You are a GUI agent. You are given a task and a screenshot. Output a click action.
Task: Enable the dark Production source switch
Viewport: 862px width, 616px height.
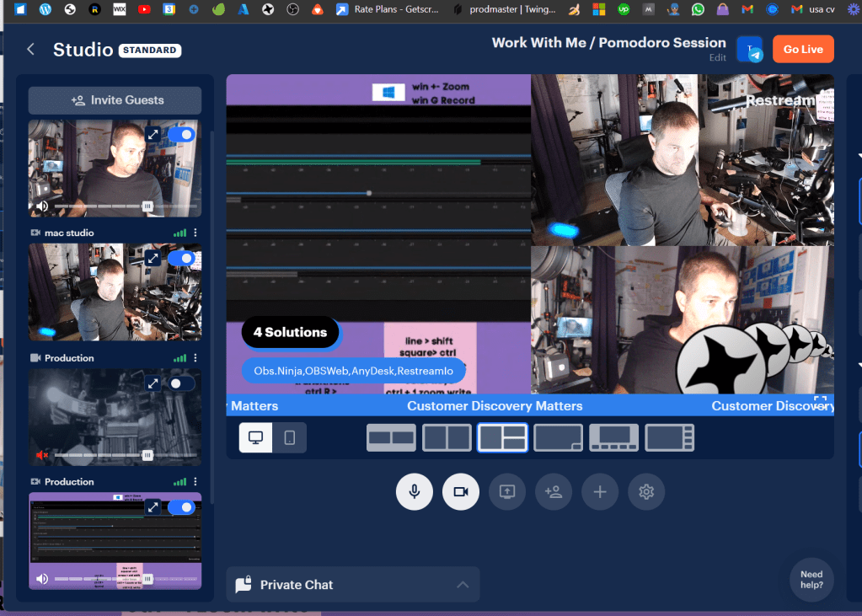(181, 383)
